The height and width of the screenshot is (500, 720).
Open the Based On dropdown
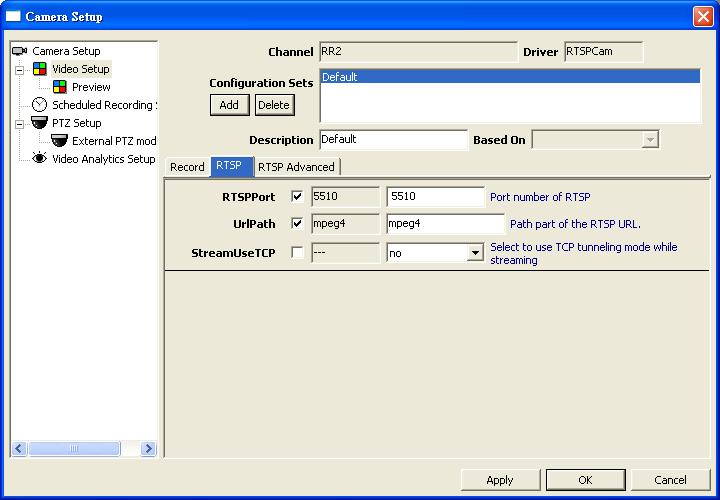point(650,140)
